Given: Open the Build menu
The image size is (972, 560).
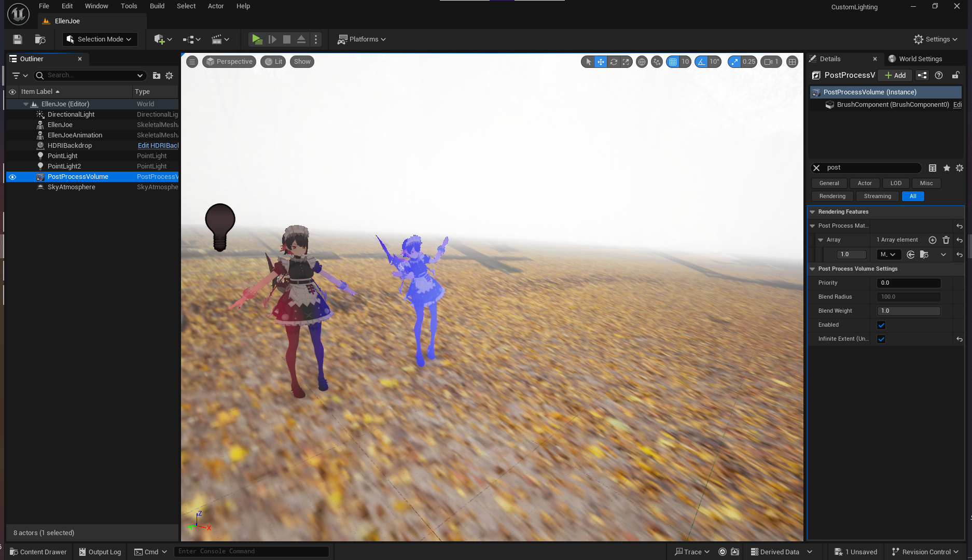Looking at the screenshot, I should click(x=157, y=6).
